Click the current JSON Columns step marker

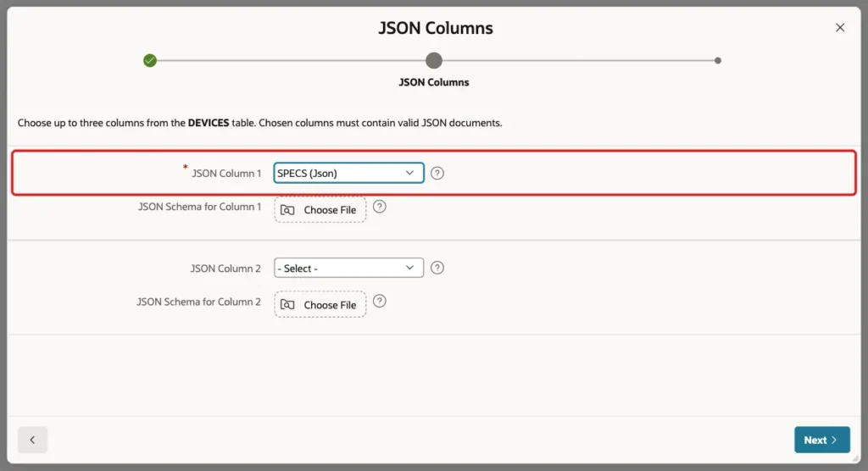(x=434, y=60)
